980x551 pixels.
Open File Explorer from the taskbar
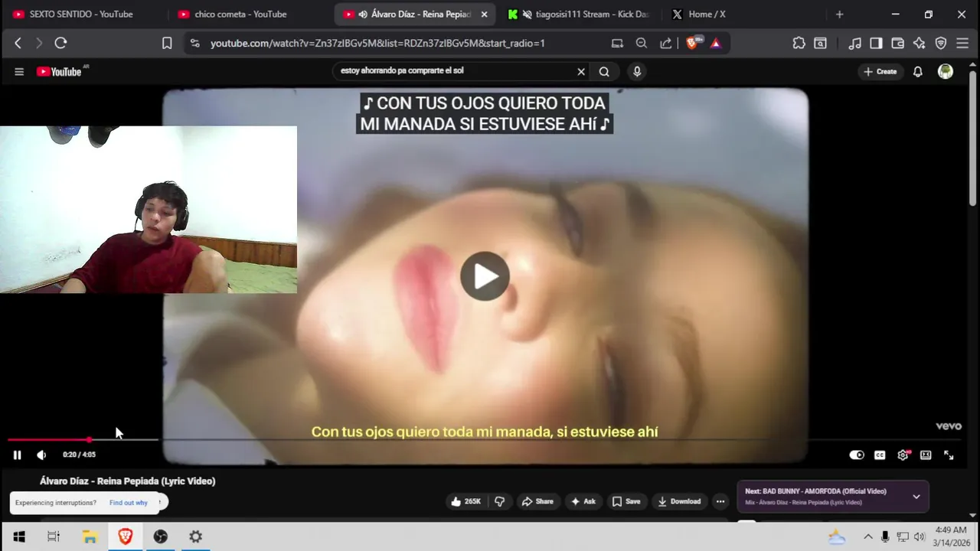tap(90, 537)
